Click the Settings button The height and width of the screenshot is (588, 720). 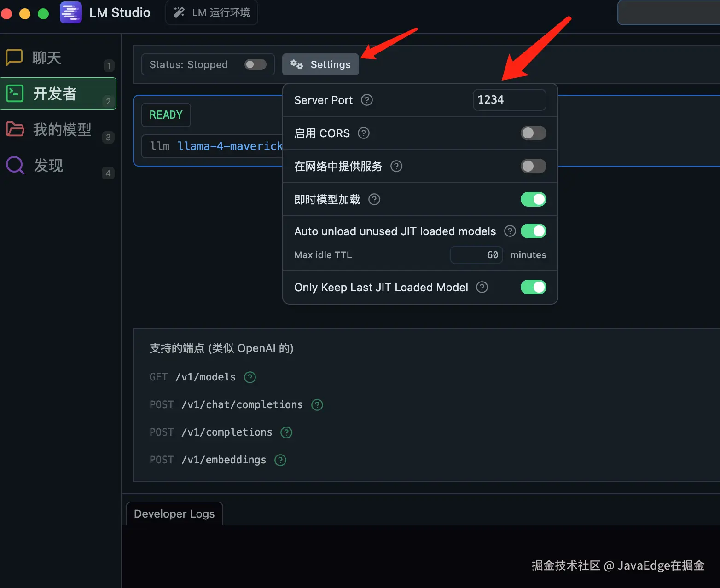pos(320,64)
